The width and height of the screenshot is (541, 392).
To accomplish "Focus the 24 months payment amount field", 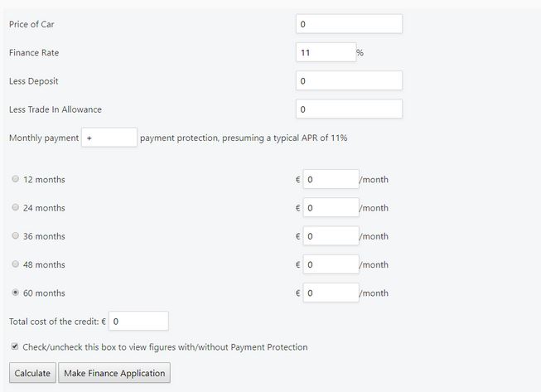I will click(x=330, y=207).
